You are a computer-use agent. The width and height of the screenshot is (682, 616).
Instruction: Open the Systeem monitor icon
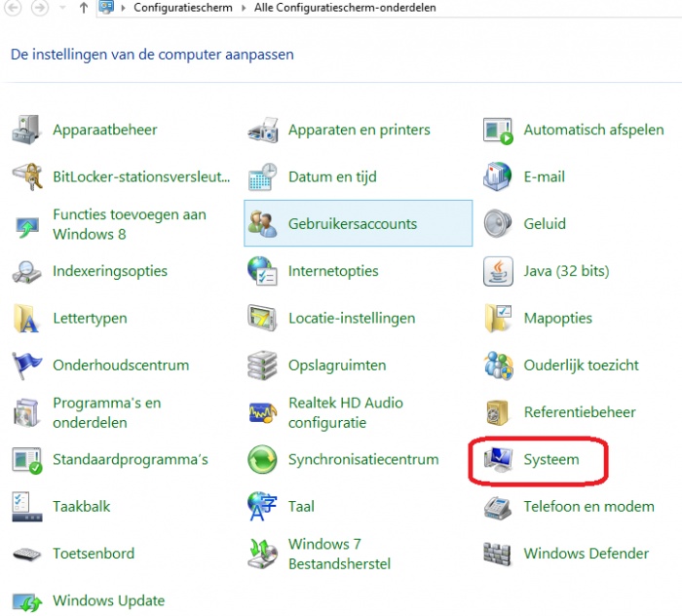pyautogui.click(x=499, y=460)
